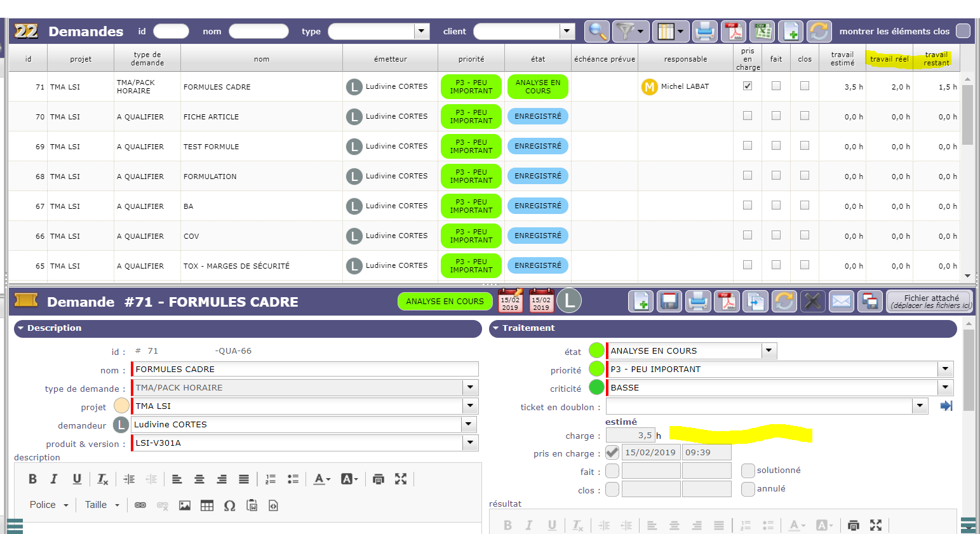Viewport: 980px width, 534px height.
Task: Export the list to CSV
Action: (x=762, y=31)
